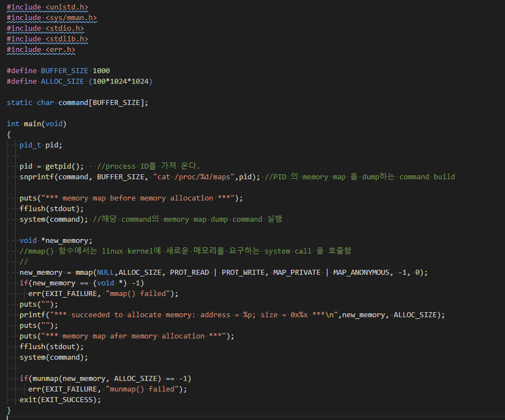
Task: Click 'static char command[BUFFER_SIZE];' declaration
Action: 78,103
